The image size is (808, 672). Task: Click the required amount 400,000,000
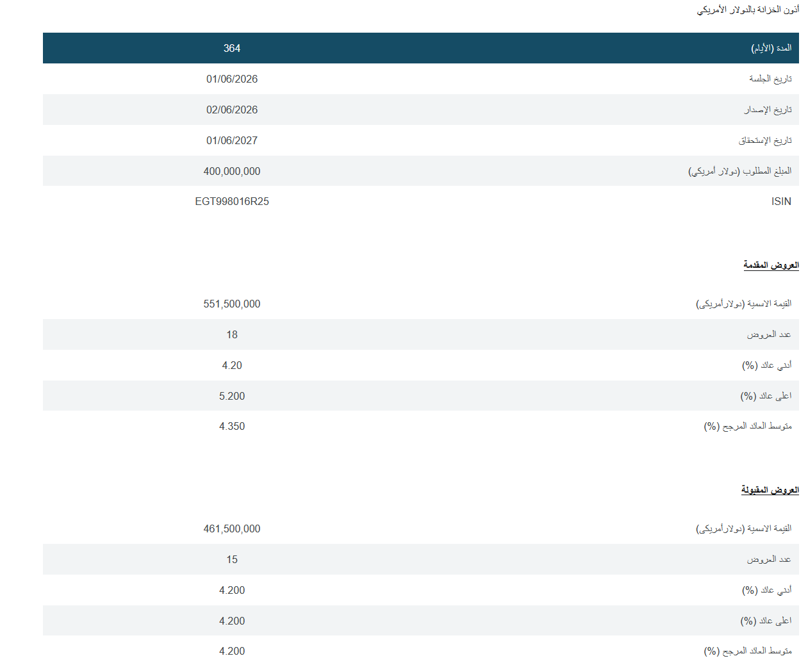point(232,171)
